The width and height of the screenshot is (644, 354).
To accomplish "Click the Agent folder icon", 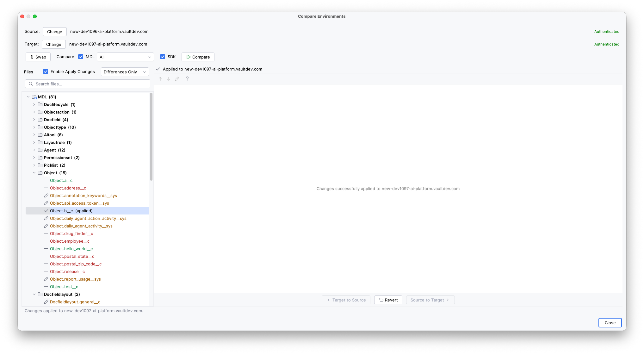I will click(40, 150).
